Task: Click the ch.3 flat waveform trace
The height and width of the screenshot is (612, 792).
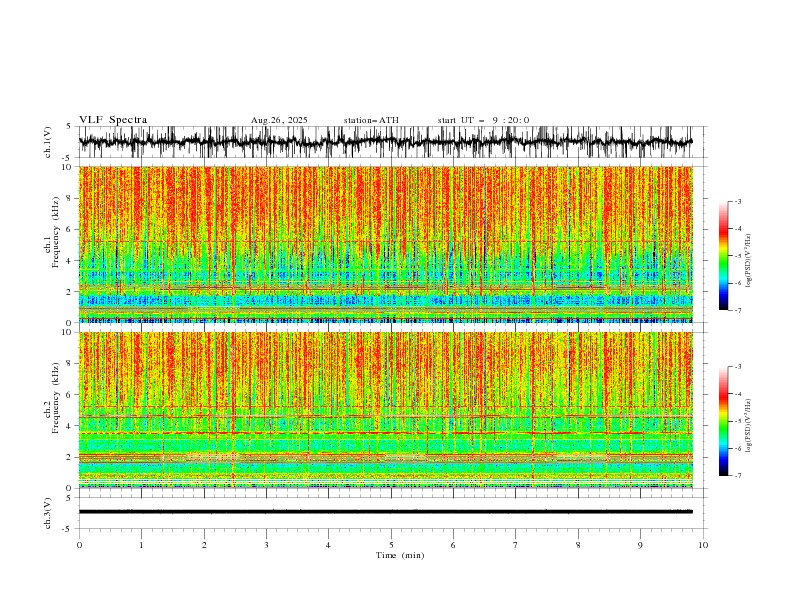Action: point(385,512)
